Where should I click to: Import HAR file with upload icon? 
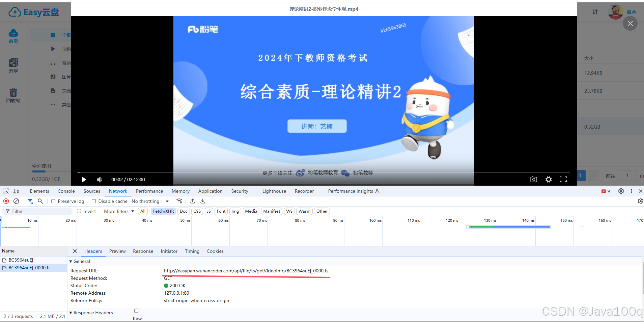tap(193, 201)
